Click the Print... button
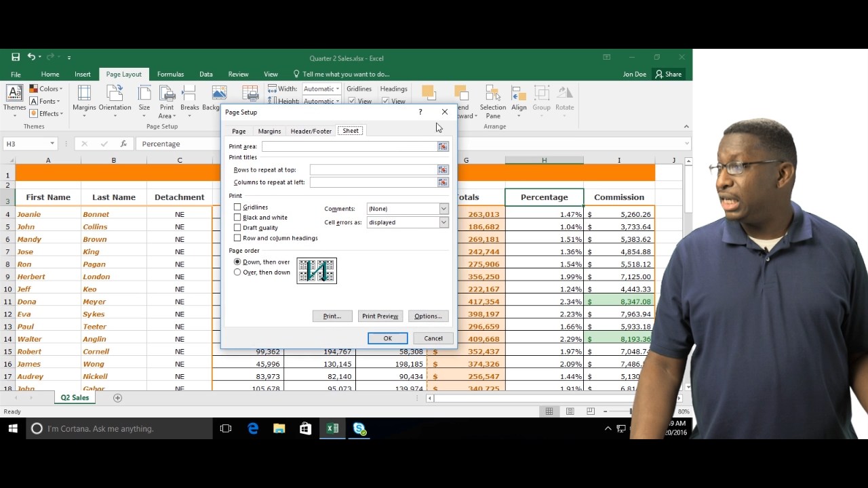The width and height of the screenshot is (868, 488). tap(332, 316)
